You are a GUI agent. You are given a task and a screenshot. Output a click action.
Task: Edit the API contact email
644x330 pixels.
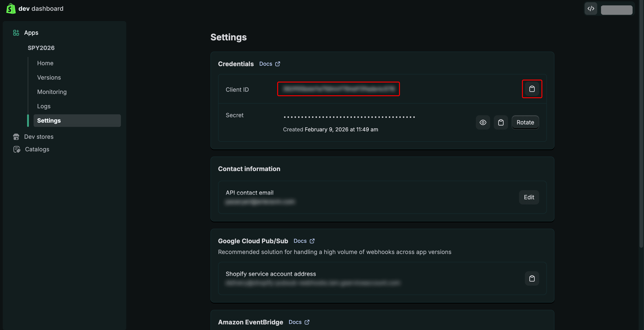pos(529,197)
